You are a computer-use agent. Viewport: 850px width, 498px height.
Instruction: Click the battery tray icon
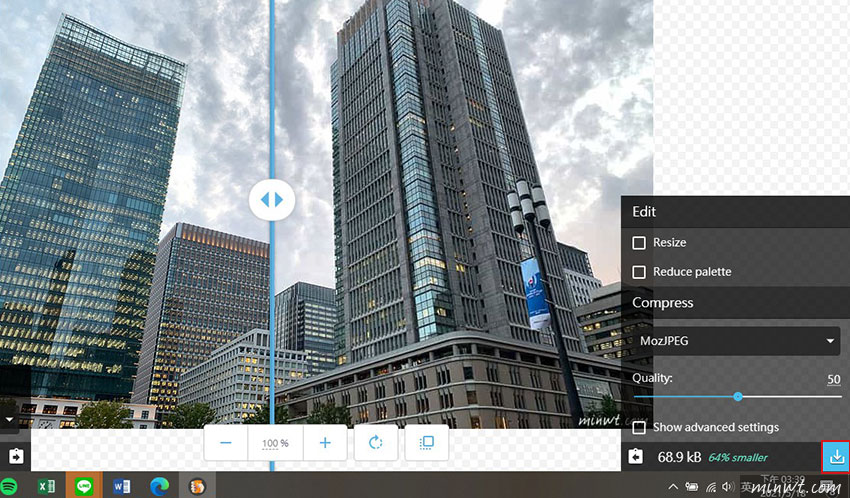click(x=691, y=487)
